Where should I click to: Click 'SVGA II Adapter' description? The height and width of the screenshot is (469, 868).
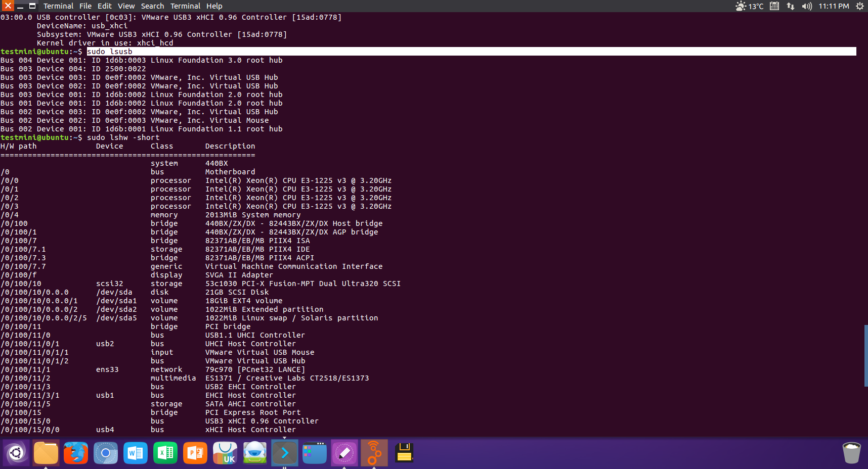[239, 275]
